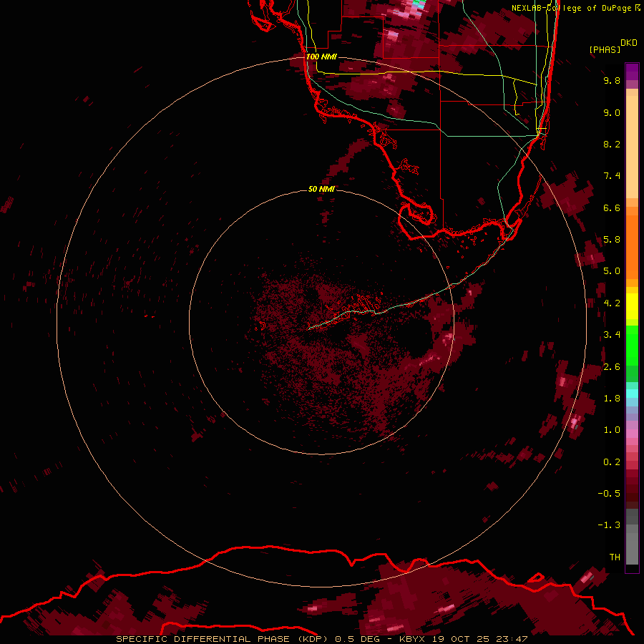
Task: Select the 9.0 scale value
Action: 612,112
